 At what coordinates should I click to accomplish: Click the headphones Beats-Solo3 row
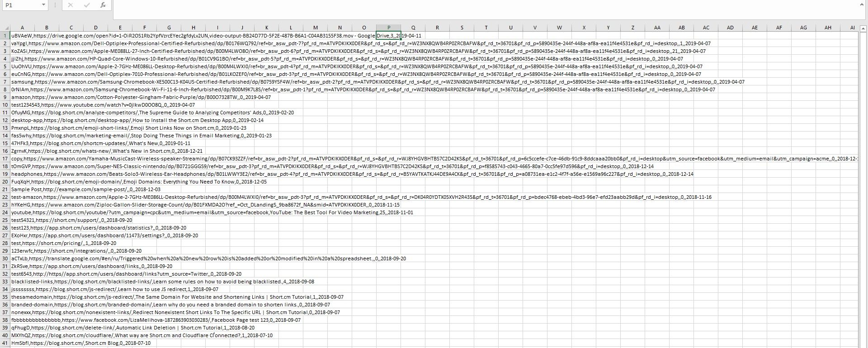(x=352, y=174)
